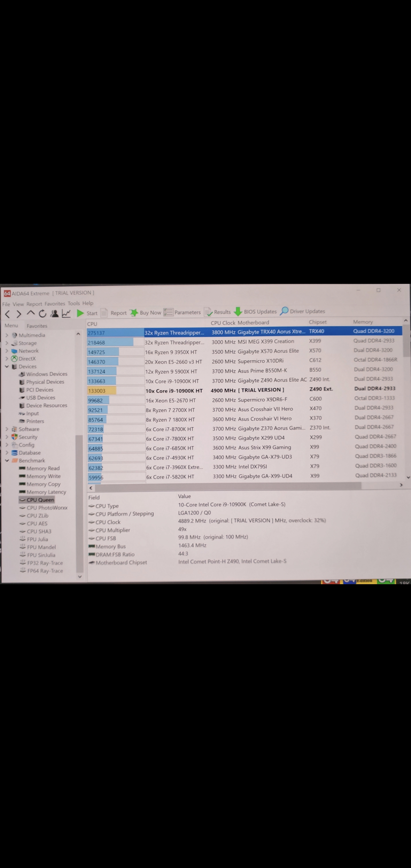The image size is (411, 868).
Task: Expand the Security tree node
Action: point(7,437)
